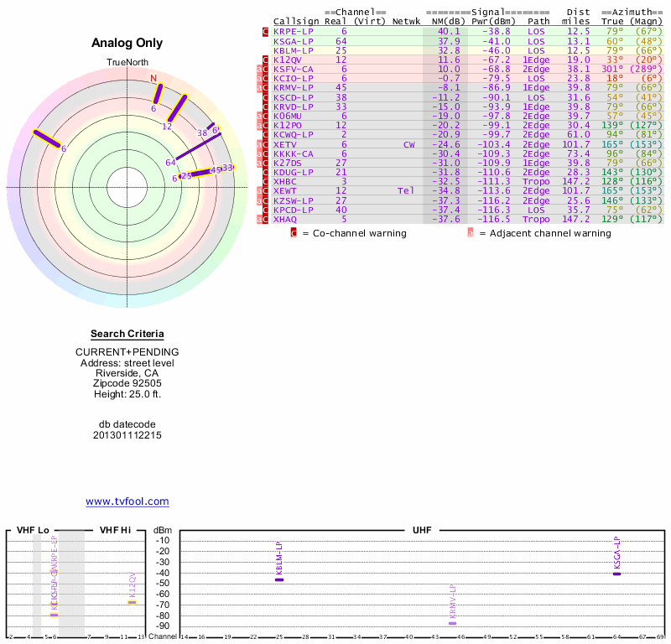This screenshot has width=671, height=644.
Task: Select the KSGA-LP marker in UHF spectrum chart
Action: click(617, 574)
